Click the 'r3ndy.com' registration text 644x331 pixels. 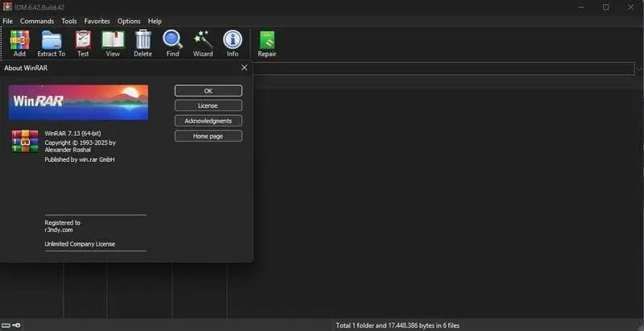(x=59, y=230)
